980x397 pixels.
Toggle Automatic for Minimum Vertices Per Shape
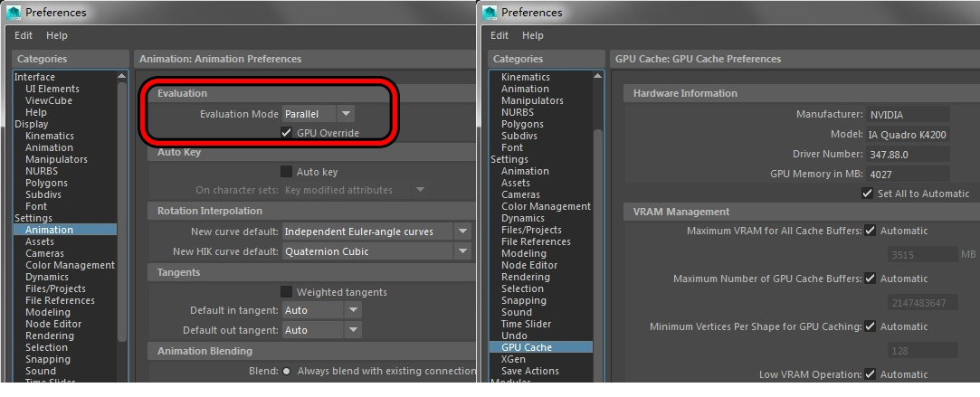point(870,326)
